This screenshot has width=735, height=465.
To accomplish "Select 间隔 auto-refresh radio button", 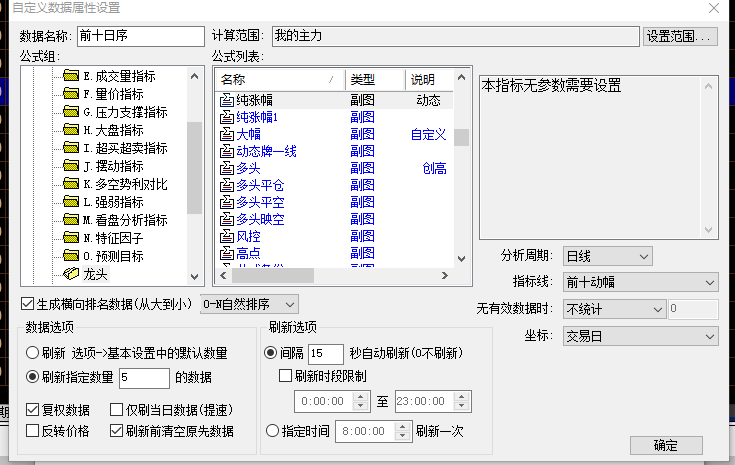I will [x=270, y=352].
